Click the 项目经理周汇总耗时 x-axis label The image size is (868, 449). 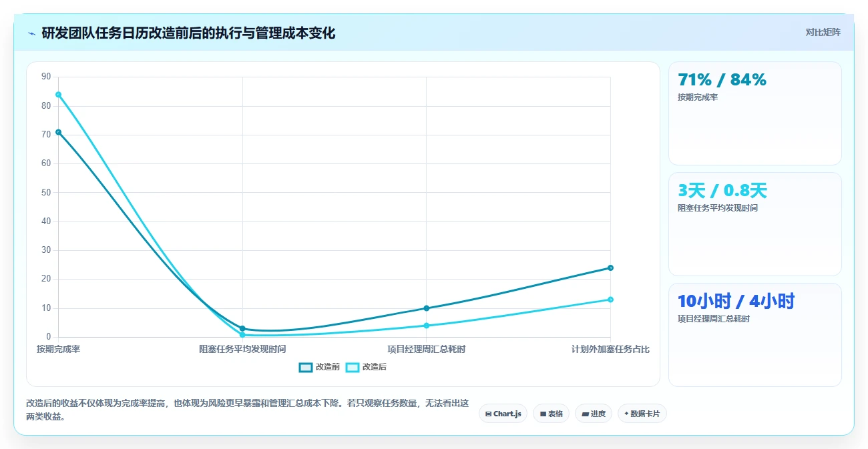427,349
